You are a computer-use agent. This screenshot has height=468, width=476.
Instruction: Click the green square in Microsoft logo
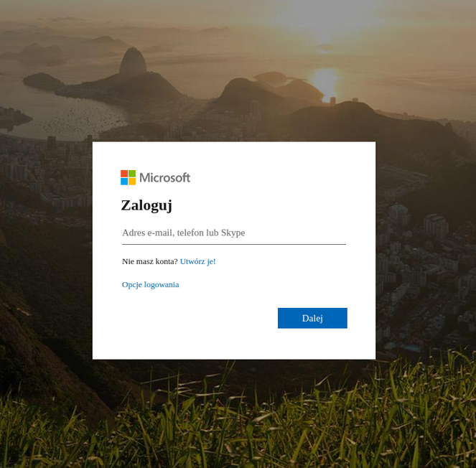point(132,174)
